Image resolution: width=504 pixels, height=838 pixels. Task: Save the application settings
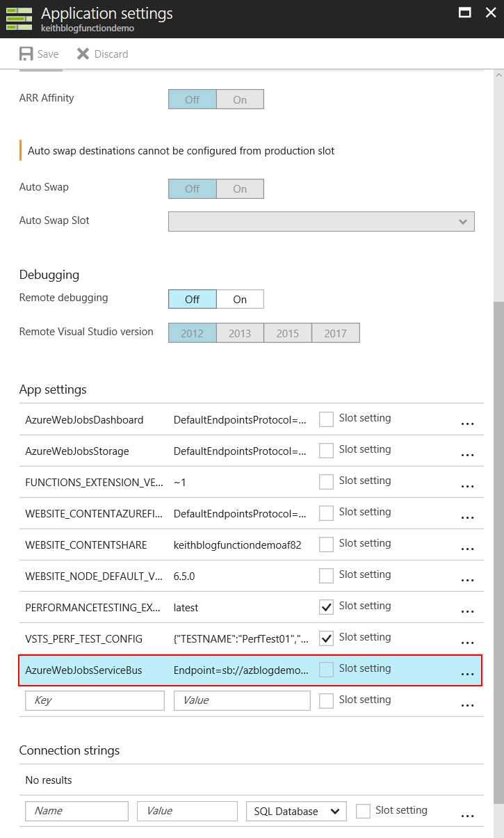[40, 54]
